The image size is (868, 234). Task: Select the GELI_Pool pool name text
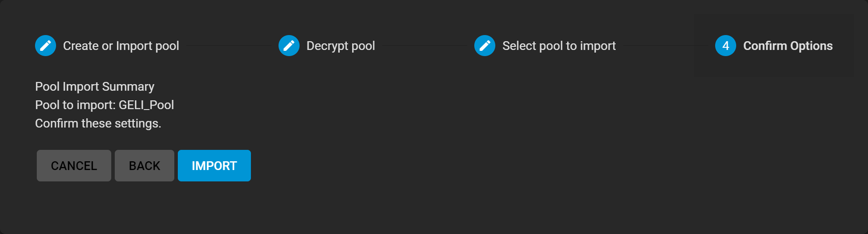[146, 105]
